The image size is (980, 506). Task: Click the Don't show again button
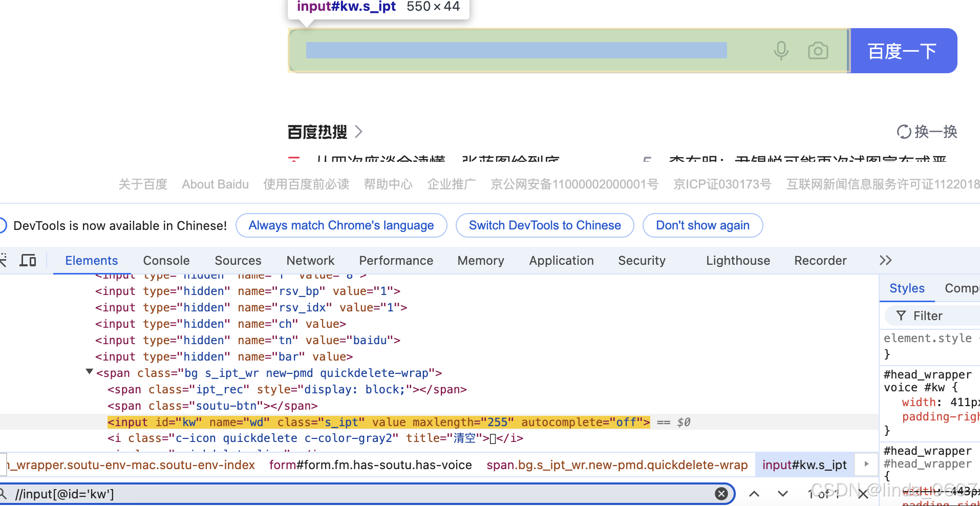[702, 225]
